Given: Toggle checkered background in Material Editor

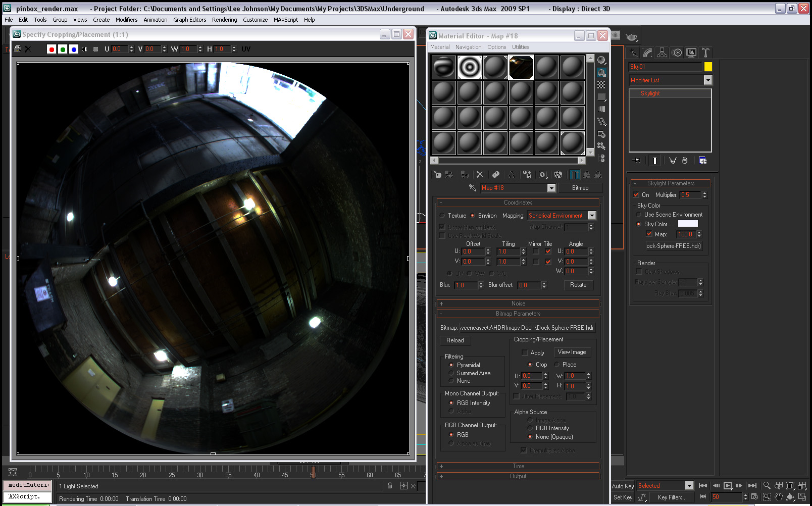Looking at the screenshot, I should tap(601, 85).
